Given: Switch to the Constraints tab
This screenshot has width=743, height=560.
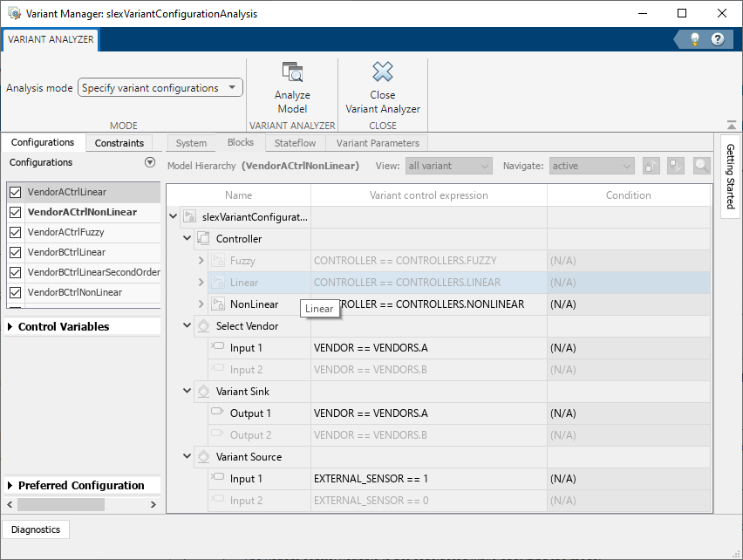Looking at the screenshot, I should (x=119, y=142).
